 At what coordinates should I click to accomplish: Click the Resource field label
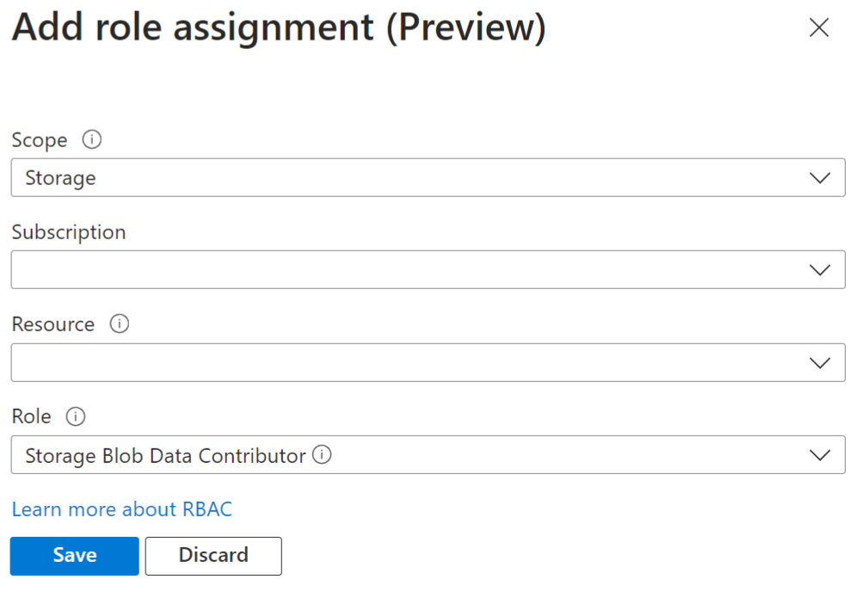coord(53,324)
